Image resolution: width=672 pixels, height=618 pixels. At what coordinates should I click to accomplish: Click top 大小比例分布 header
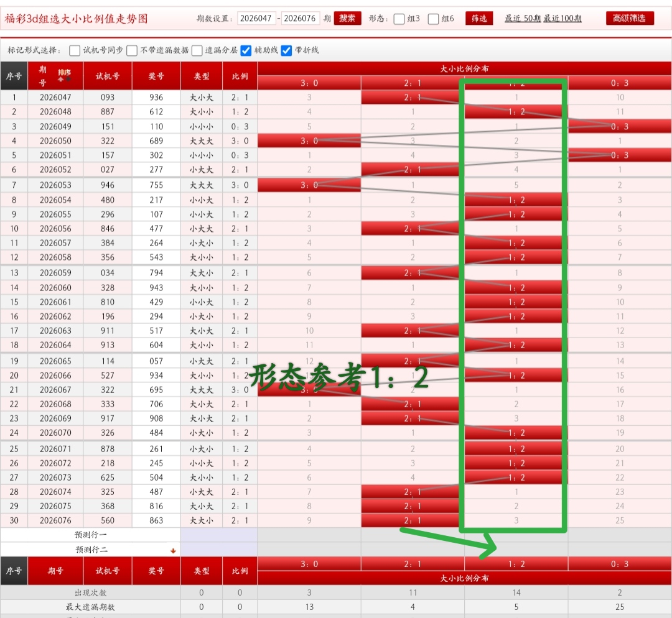click(465, 68)
